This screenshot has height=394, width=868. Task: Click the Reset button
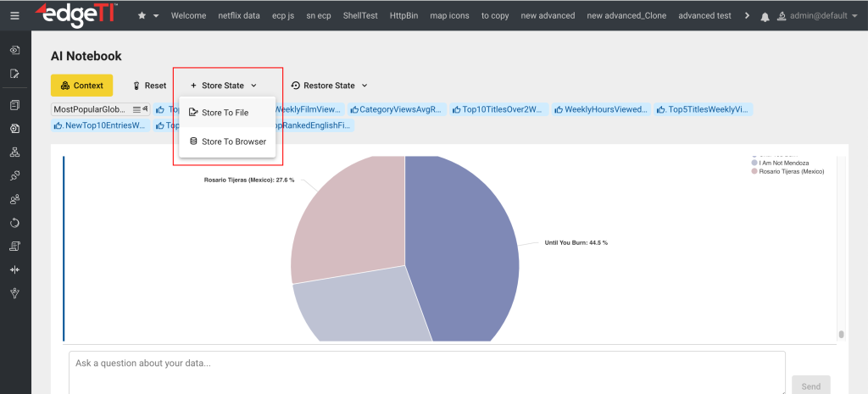point(149,86)
